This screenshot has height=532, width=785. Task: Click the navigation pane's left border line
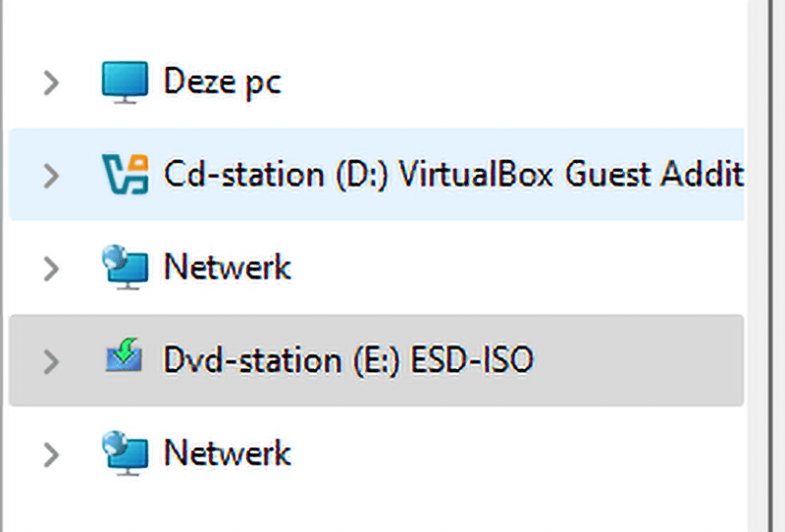click(3, 265)
